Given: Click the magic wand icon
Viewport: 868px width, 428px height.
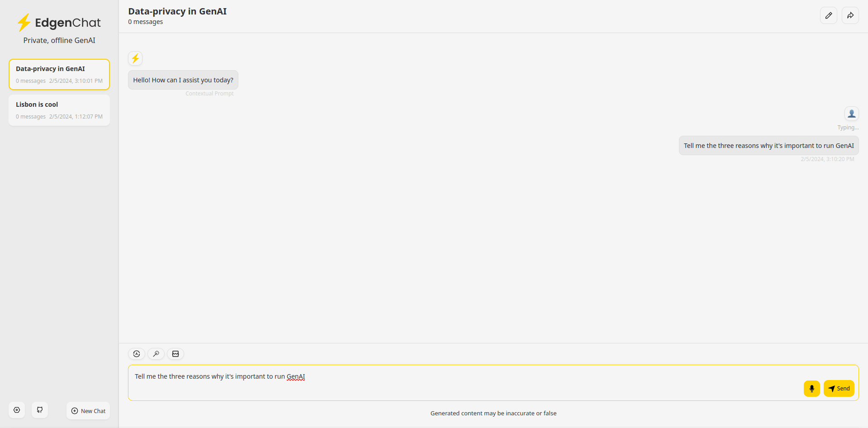Looking at the screenshot, I should point(156,354).
